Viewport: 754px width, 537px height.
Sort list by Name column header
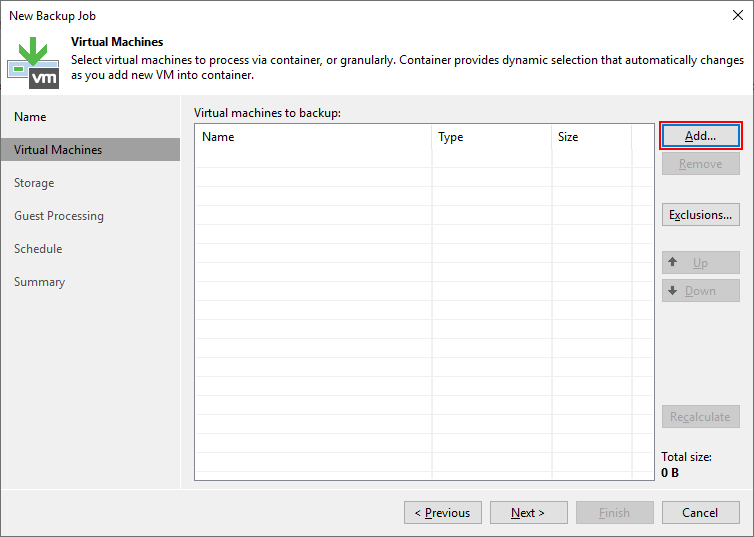[x=312, y=137]
